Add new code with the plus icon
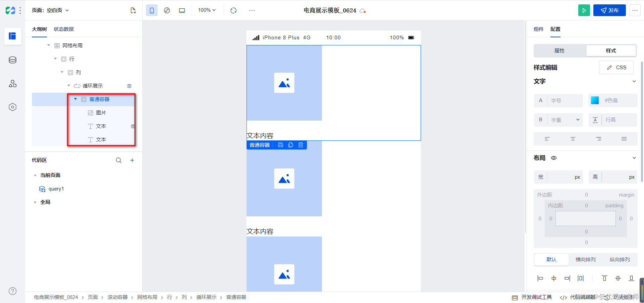Viewport: 644px width, 303px height. coord(132,160)
